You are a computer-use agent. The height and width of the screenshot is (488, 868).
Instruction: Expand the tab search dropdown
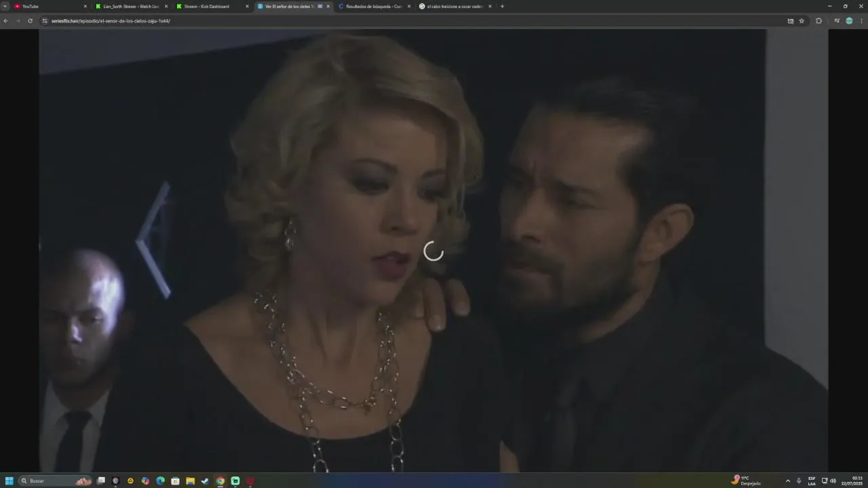pyautogui.click(x=5, y=6)
